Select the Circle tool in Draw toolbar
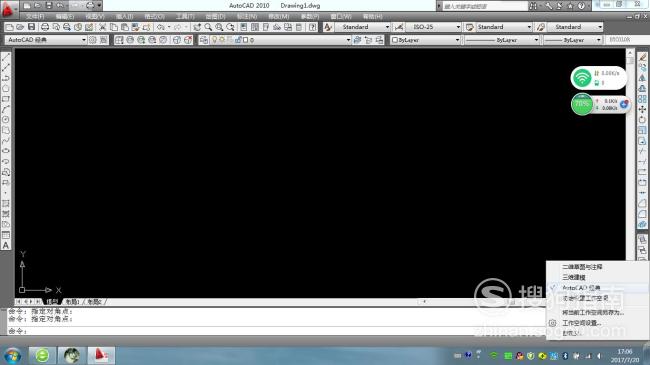Screen dimensions: 650x365 click(6, 119)
